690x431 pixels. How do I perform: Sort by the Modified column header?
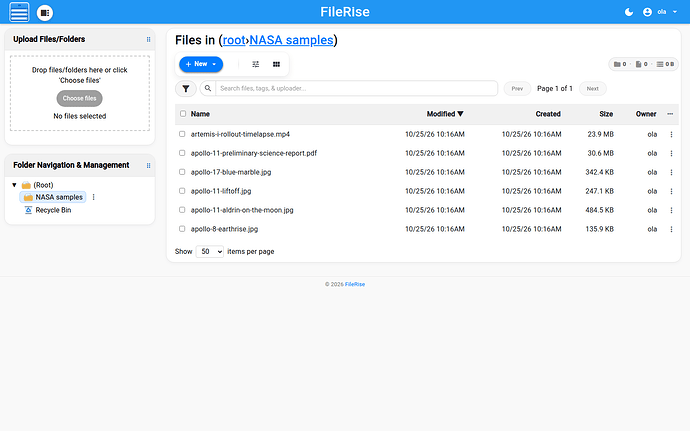(445, 114)
